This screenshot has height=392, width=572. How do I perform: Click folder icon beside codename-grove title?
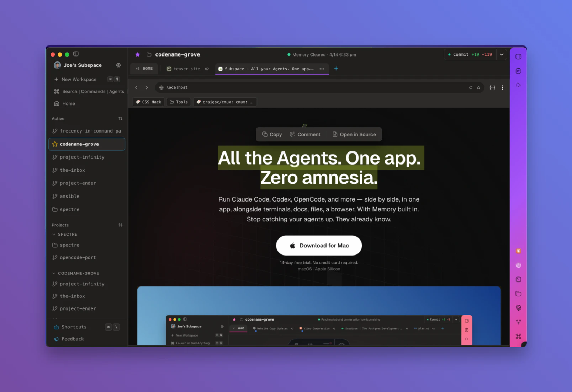pos(149,54)
